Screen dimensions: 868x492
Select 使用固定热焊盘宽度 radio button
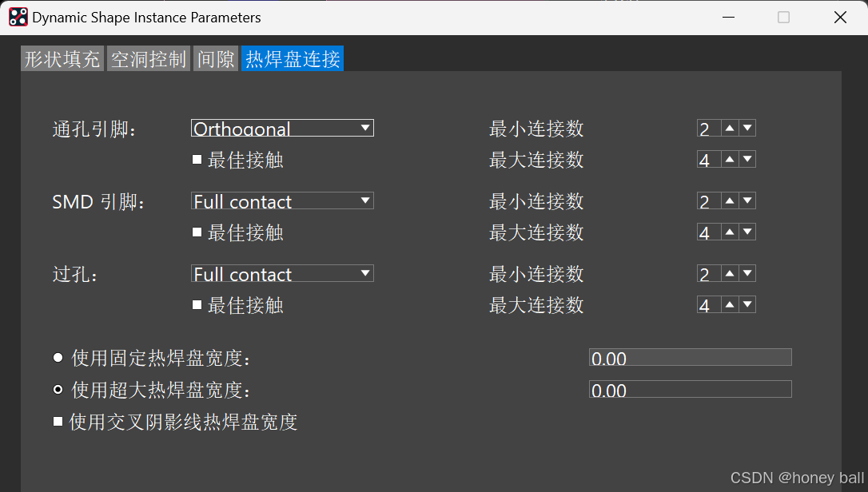(x=58, y=358)
